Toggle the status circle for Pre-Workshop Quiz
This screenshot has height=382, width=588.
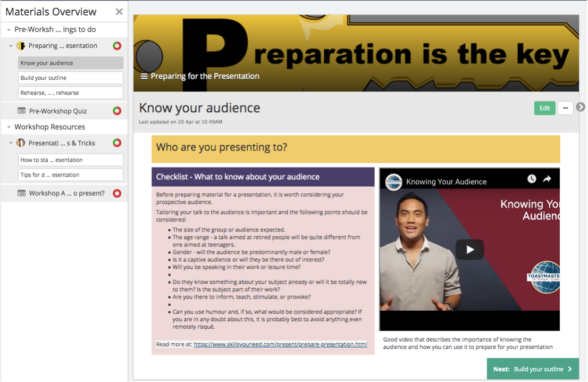coord(117,111)
